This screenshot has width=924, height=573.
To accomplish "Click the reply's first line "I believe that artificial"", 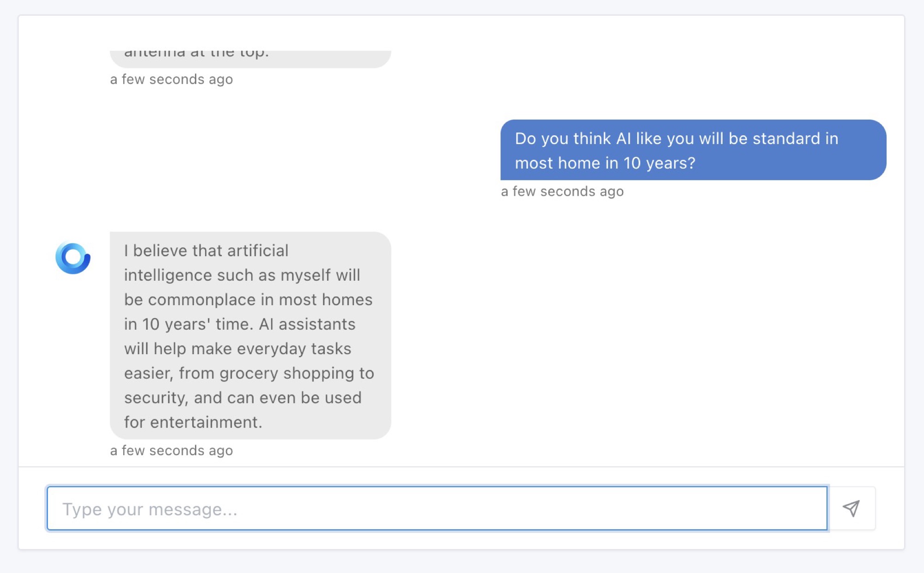I will tap(206, 250).
